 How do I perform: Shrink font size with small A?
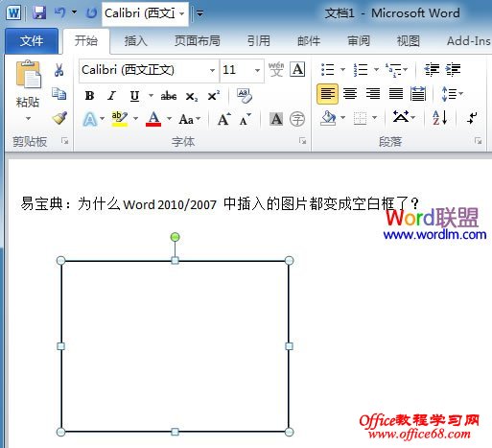(x=246, y=119)
